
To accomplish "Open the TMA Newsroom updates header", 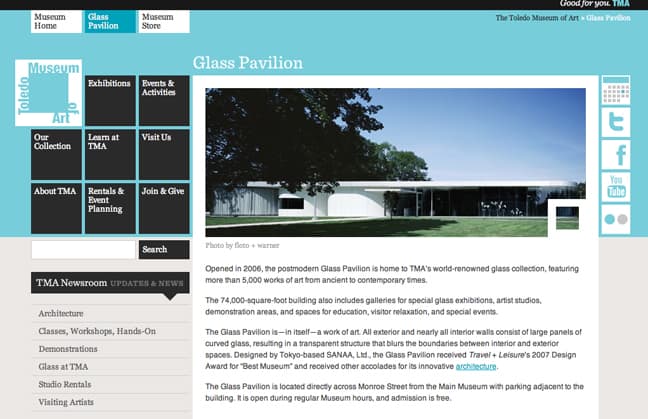I will pos(110,283).
